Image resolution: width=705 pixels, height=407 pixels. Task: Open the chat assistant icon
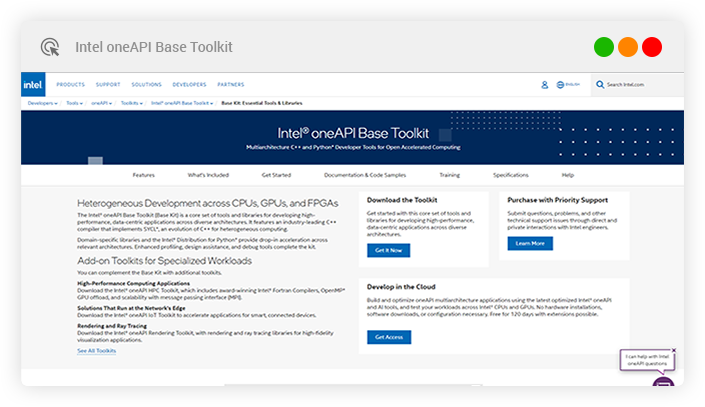(x=662, y=385)
